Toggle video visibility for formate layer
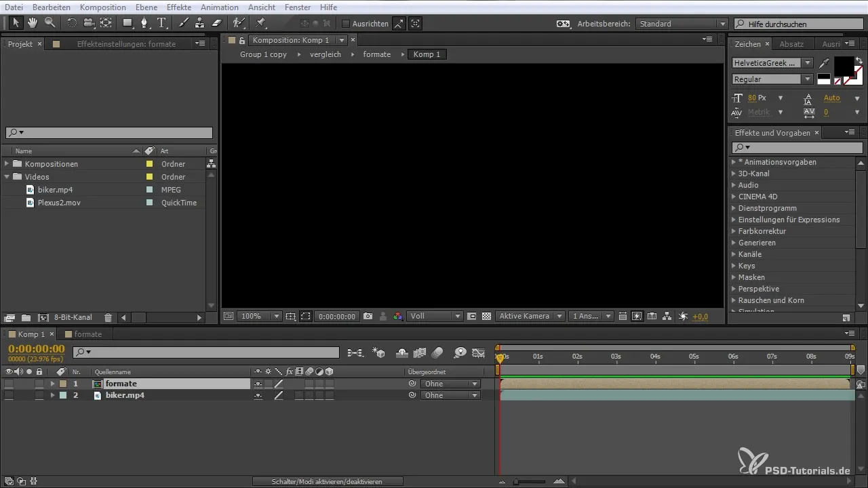Screen dimensions: 868x488 [x=9, y=384]
